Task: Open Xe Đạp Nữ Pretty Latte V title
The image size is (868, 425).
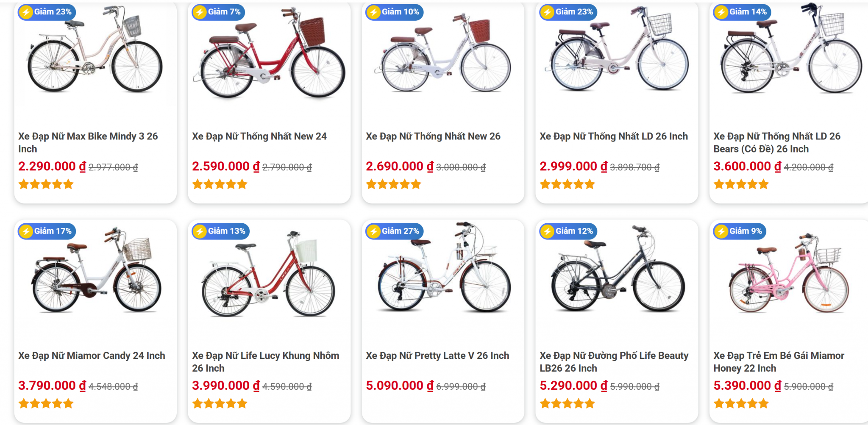Action: click(x=437, y=356)
